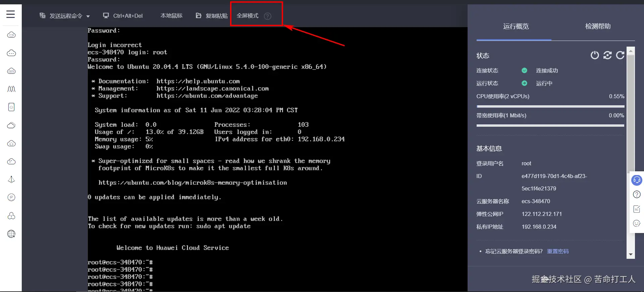This screenshot has height=292, width=644.
Task: Toggle the 本地鼠标 local mouse option
Action: pos(171,16)
